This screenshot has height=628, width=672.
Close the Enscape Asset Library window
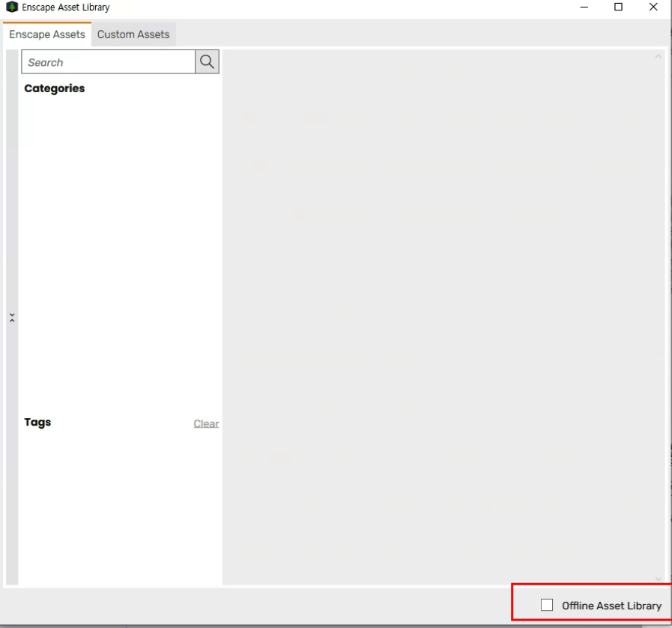(653, 7)
